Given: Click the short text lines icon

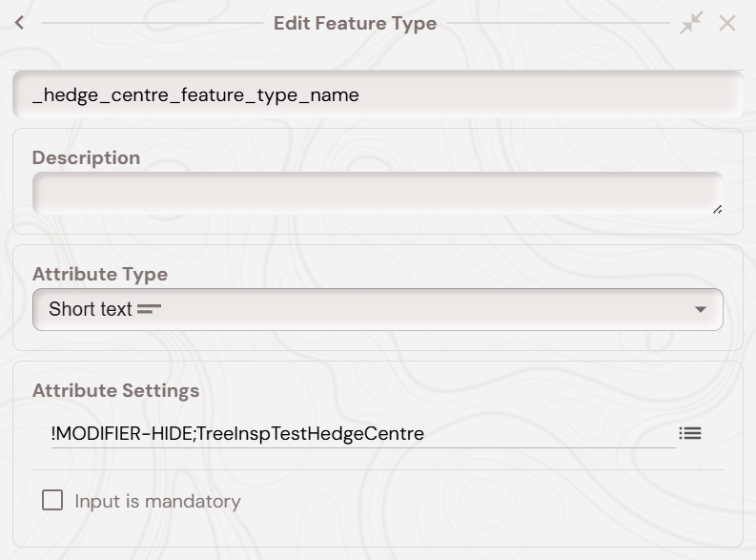Looking at the screenshot, I should [x=150, y=309].
